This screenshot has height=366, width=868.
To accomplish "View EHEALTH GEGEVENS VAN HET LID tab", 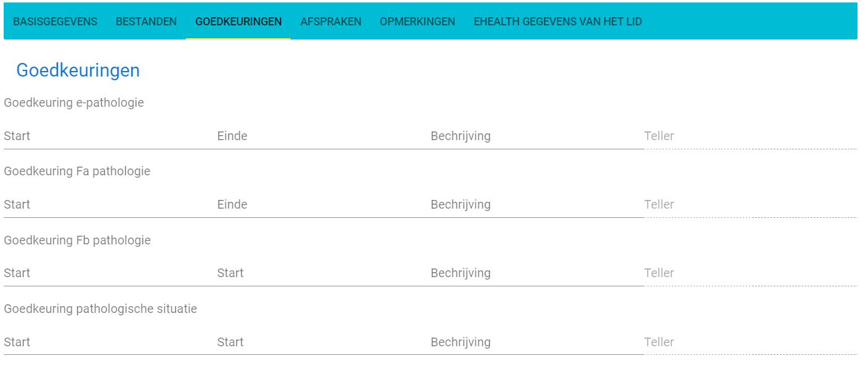I will coord(557,22).
